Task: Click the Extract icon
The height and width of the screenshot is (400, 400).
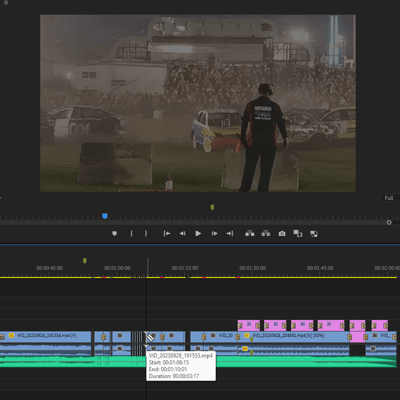Action: [x=266, y=233]
